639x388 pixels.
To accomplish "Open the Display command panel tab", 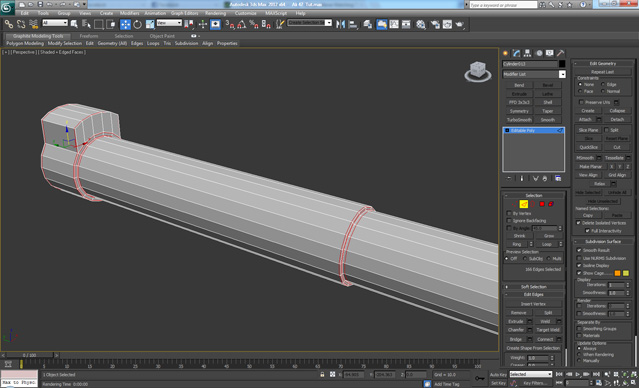I will [x=550, y=53].
